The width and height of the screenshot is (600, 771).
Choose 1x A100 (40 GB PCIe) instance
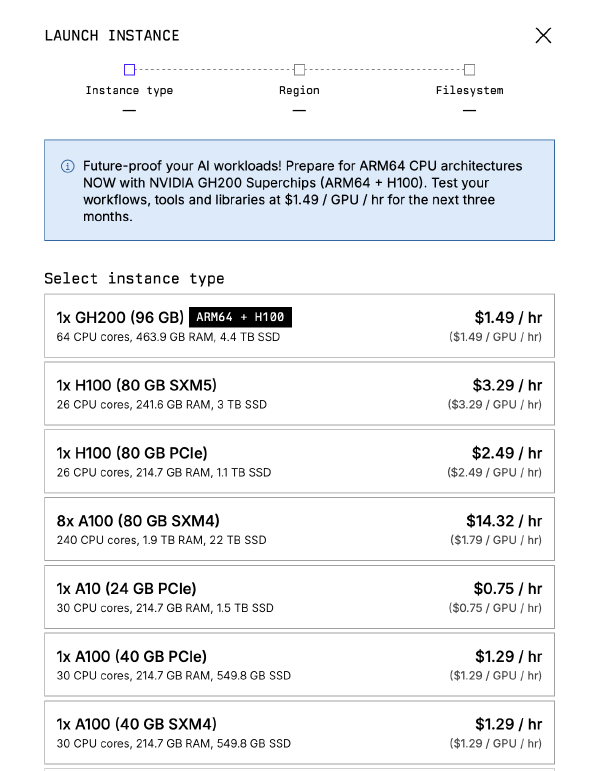pyautogui.click(x=300, y=665)
